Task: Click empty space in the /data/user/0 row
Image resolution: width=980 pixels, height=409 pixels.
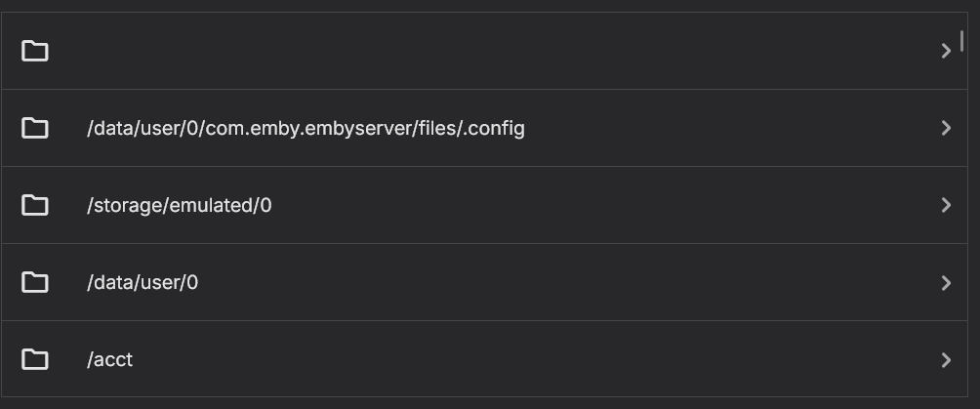Action: (x=566, y=282)
